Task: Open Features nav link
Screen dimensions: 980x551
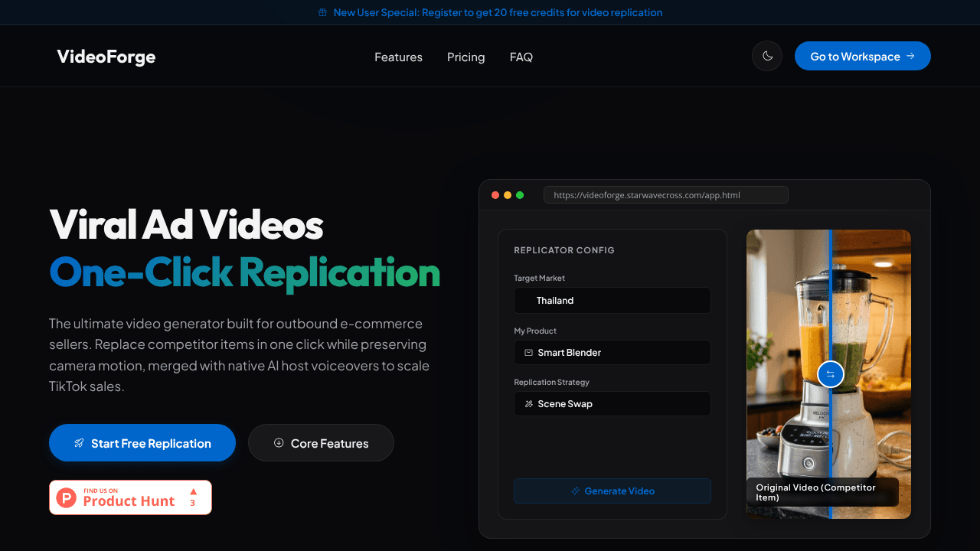Action: point(398,57)
